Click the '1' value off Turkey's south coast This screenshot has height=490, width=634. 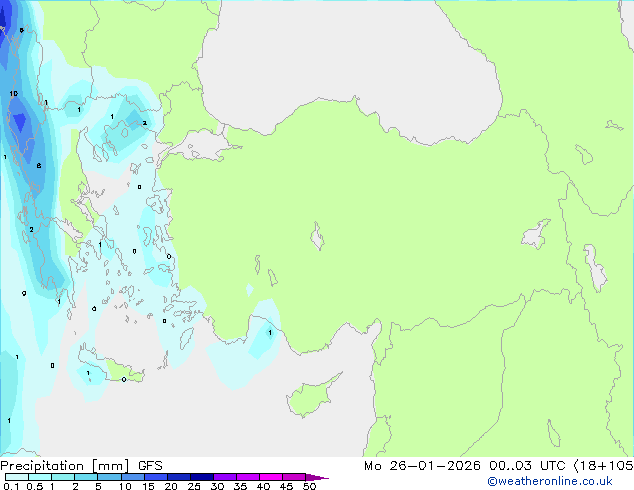(270, 333)
